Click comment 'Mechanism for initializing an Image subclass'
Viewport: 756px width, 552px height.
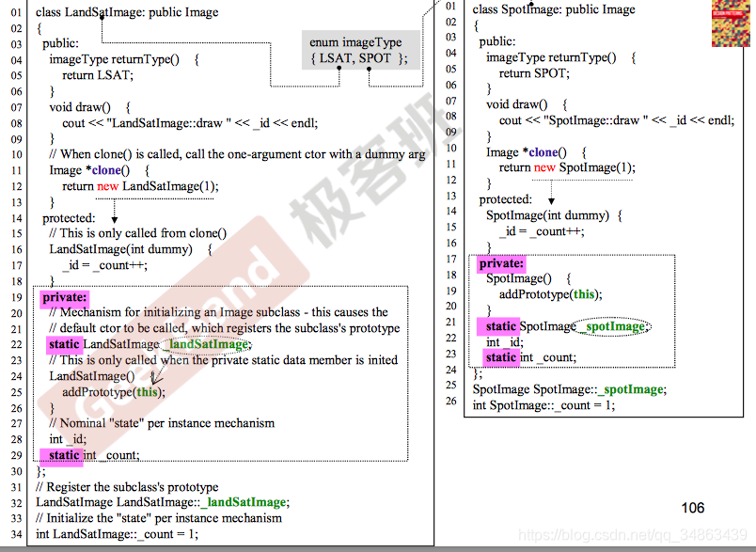[x=218, y=312]
